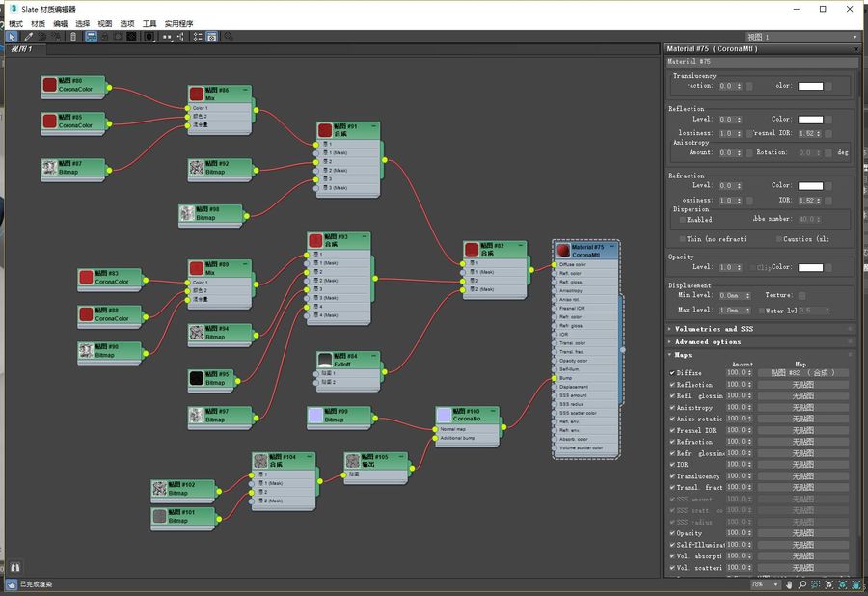Viewport: 868px width, 596px height.
Task: Pick material from object eyedropper icon
Action: (x=28, y=37)
